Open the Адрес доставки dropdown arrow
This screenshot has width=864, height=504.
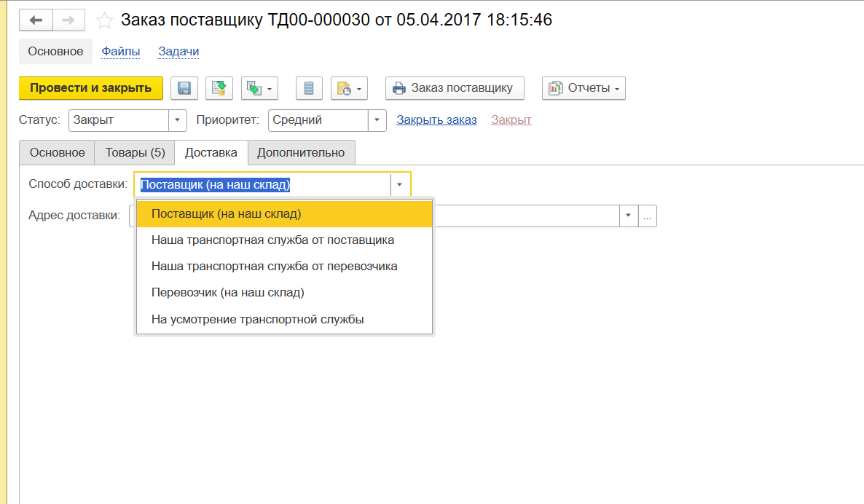(x=628, y=216)
